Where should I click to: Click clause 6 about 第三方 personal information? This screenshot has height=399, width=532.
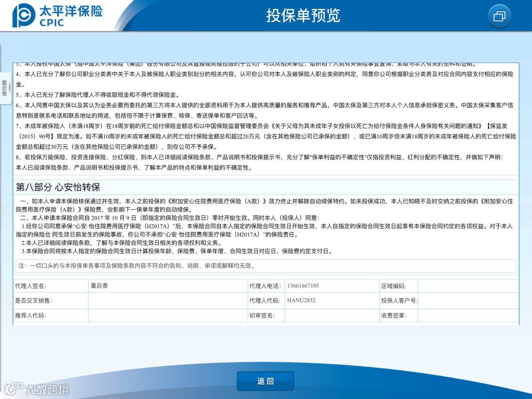265,110
